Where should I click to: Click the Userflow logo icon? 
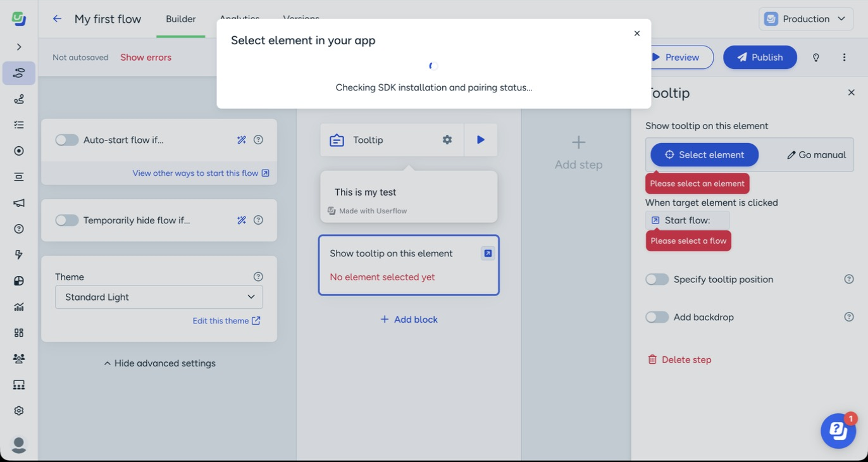(19, 19)
